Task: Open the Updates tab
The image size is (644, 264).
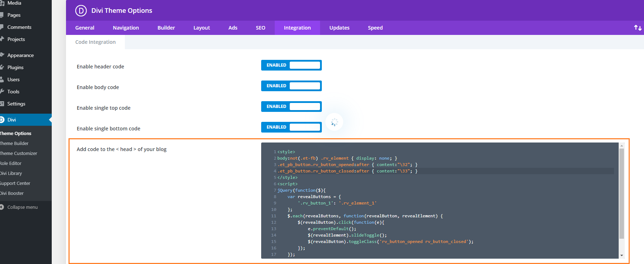Action: pos(339,28)
